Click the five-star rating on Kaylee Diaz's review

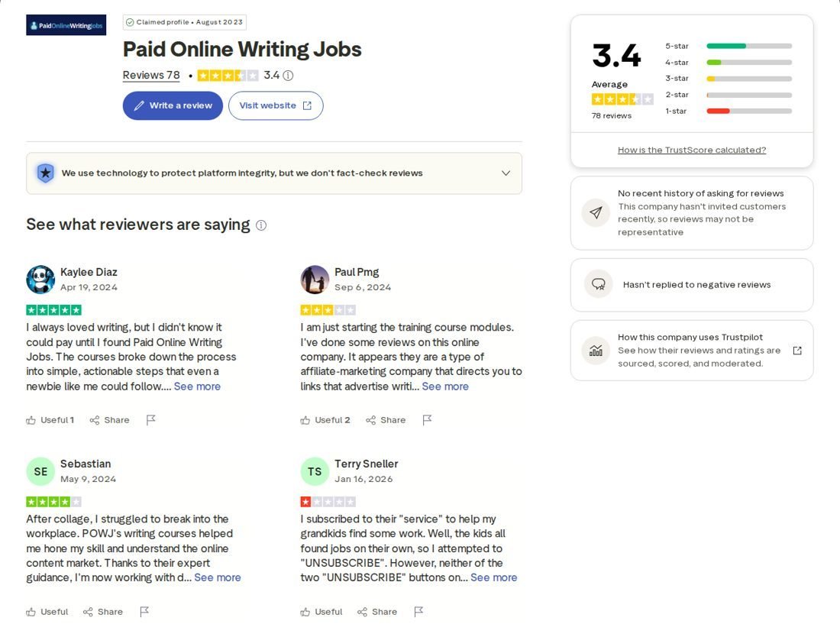click(53, 310)
